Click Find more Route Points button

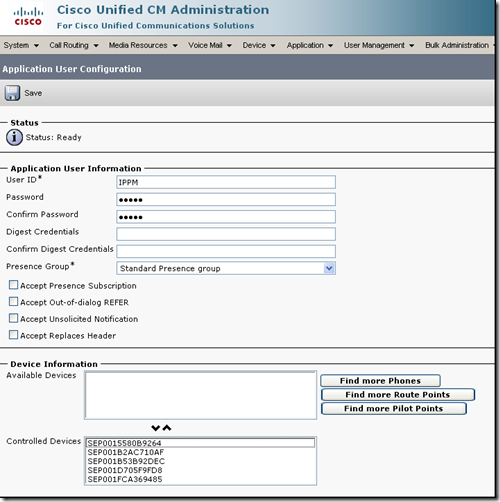tap(398, 395)
